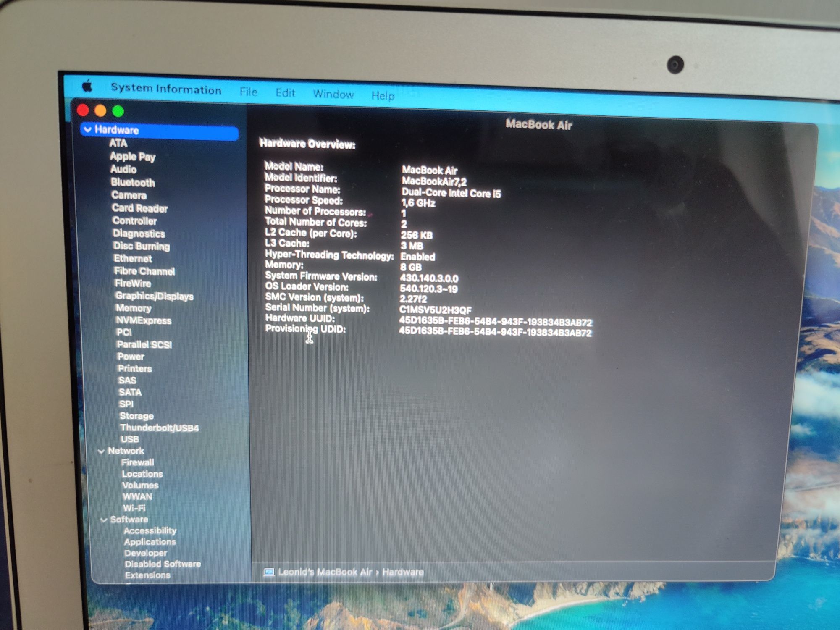Select SATA in the sidebar

pyautogui.click(x=130, y=392)
